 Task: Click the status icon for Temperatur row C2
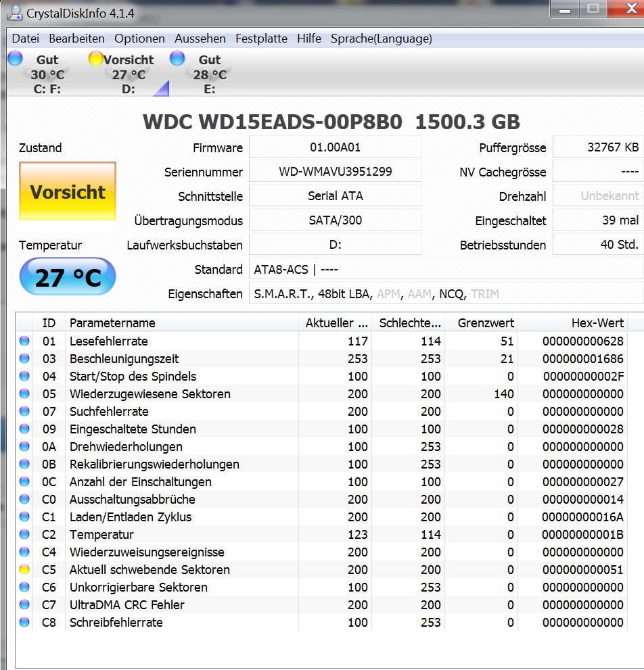click(24, 534)
